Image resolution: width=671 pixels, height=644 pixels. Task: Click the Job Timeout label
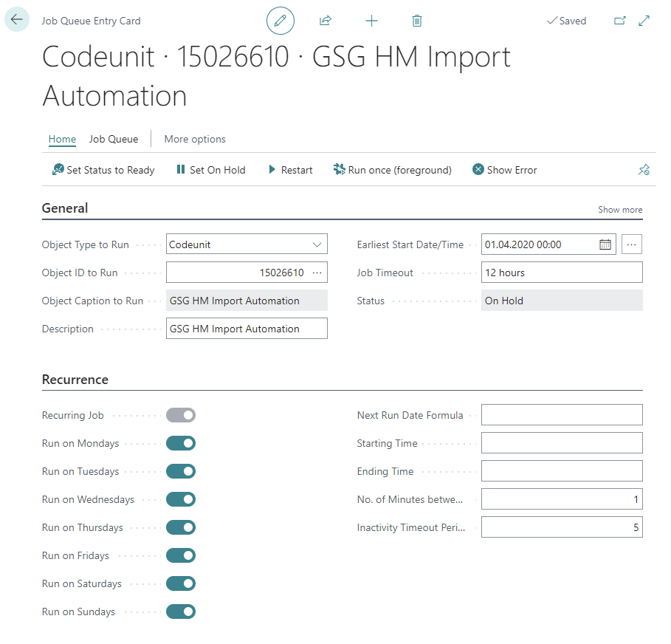coord(385,273)
